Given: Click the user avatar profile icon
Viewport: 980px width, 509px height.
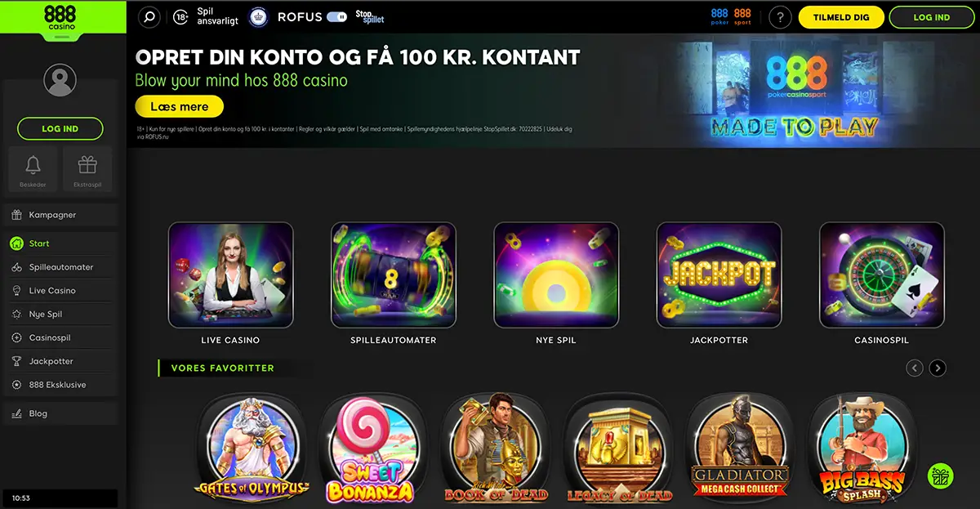Looking at the screenshot, I should point(60,80).
